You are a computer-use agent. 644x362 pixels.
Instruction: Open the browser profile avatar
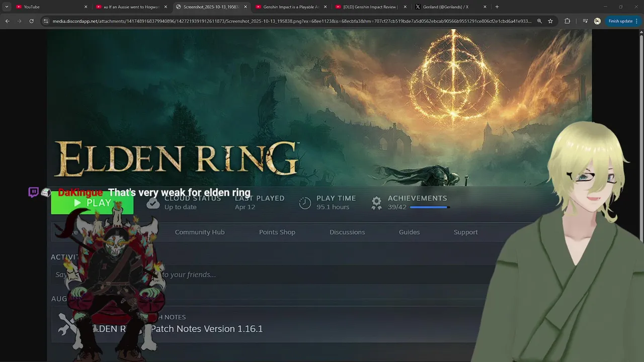click(597, 21)
